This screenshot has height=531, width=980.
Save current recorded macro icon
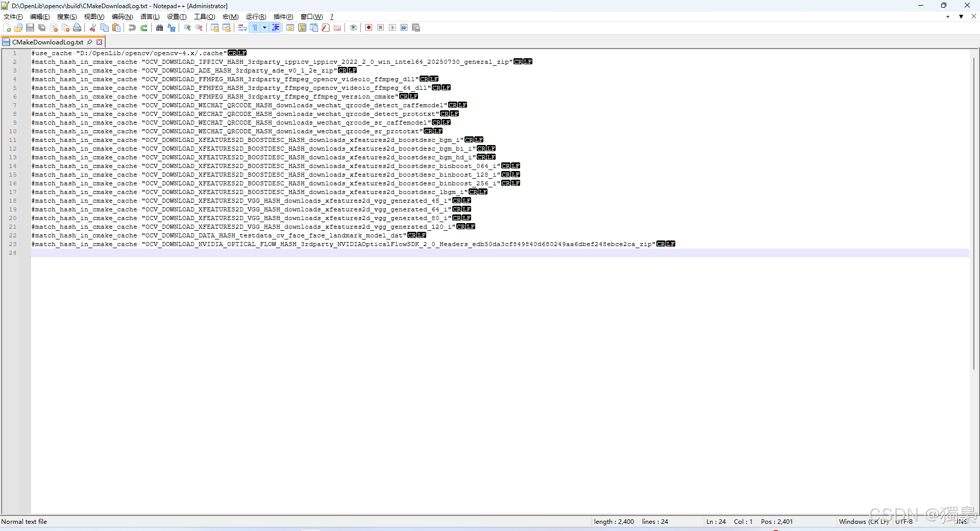pos(416,28)
